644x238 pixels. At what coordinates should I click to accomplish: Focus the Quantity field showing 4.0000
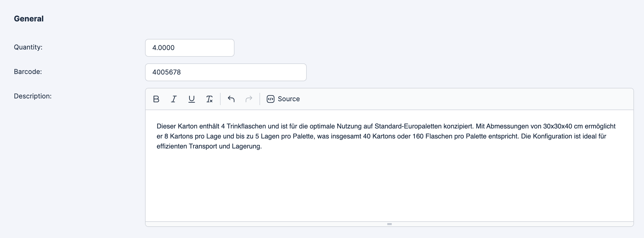pyautogui.click(x=189, y=48)
